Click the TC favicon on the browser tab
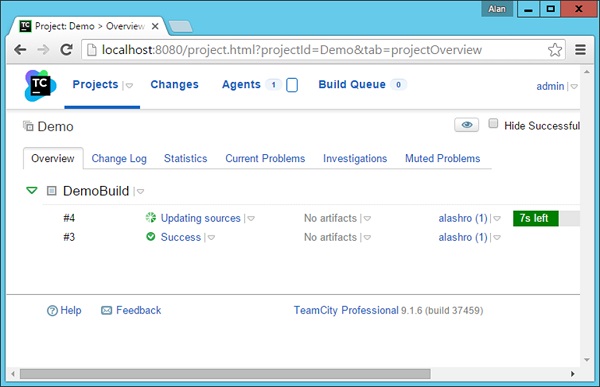The width and height of the screenshot is (600, 387). click(x=25, y=26)
